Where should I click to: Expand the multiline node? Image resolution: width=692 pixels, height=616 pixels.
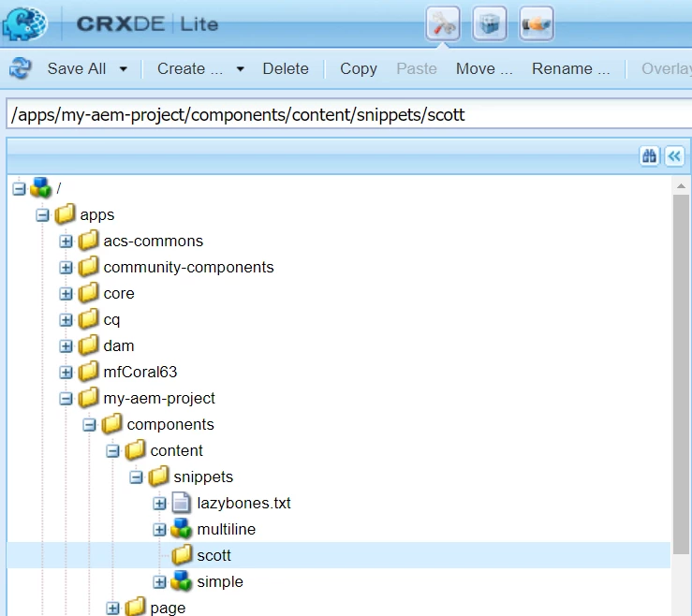159,530
